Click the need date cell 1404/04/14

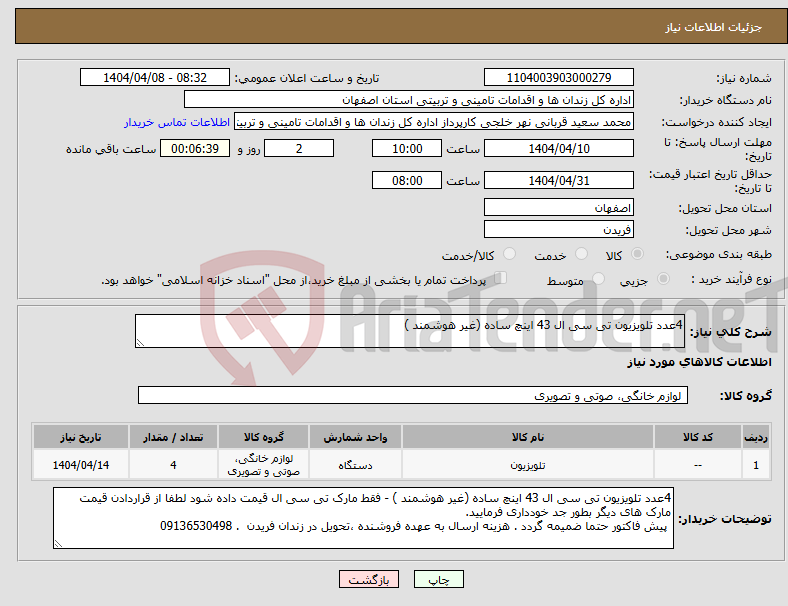tap(81, 465)
